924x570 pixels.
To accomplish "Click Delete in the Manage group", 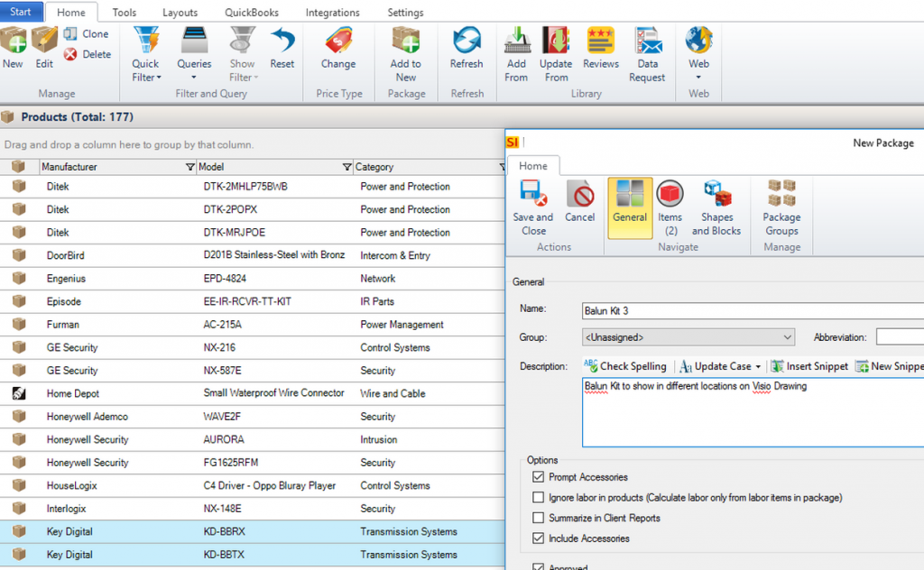I will (x=88, y=54).
